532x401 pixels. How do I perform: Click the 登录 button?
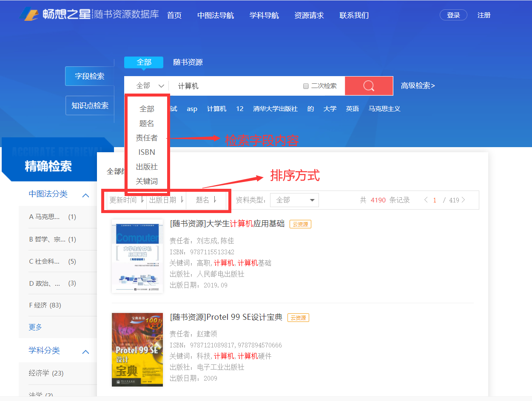coord(453,15)
